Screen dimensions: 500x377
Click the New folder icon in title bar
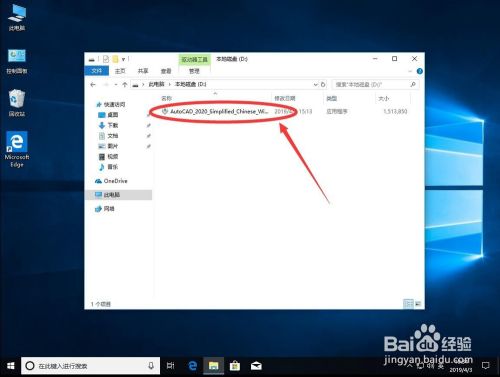click(x=115, y=59)
